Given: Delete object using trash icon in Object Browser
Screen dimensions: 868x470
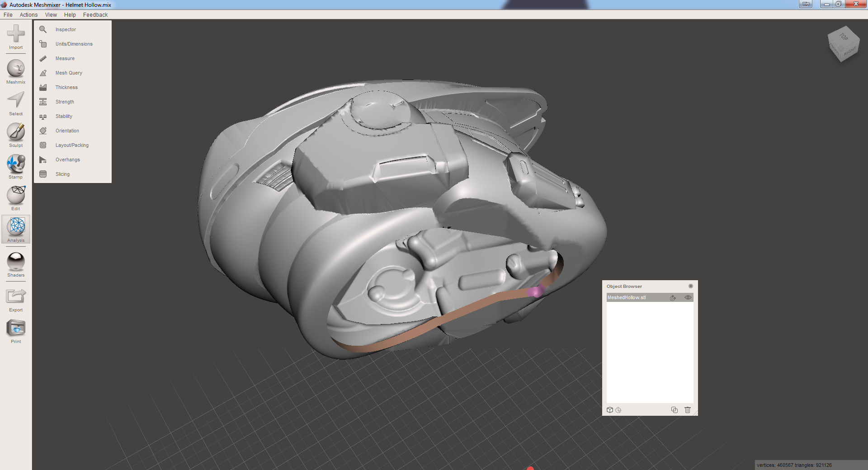Looking at the screenshot, I should click(688, 410).
